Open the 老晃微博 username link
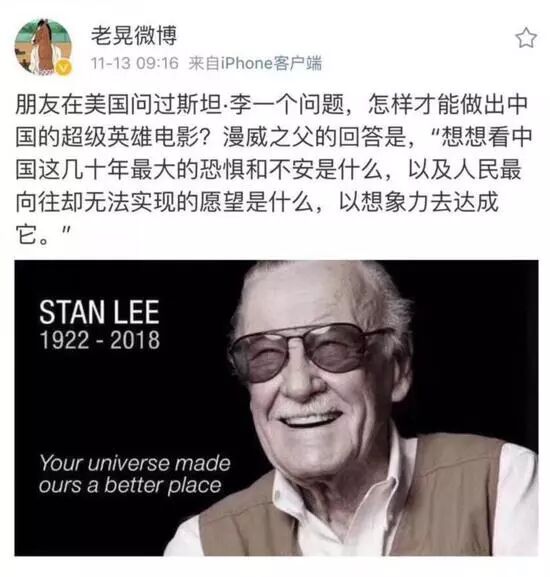This screenshot has height=577, width=550. (134, 35)
